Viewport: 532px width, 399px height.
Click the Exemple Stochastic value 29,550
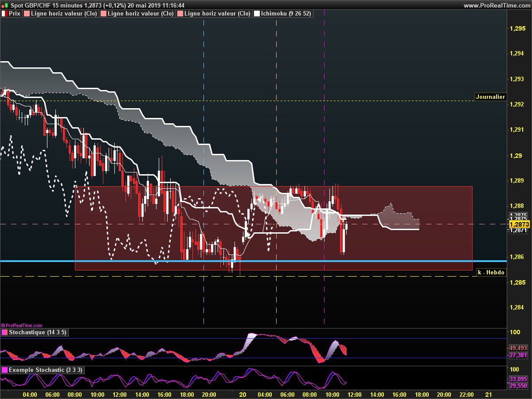(x=518, y=386)
